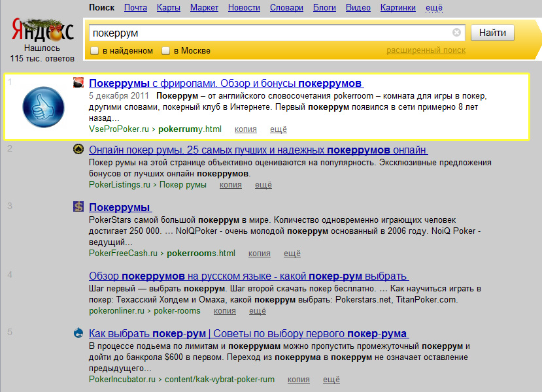Click the PokerListings favicon in result 2
The width and height of the screenshot is (542, 392).
[78, 149]
